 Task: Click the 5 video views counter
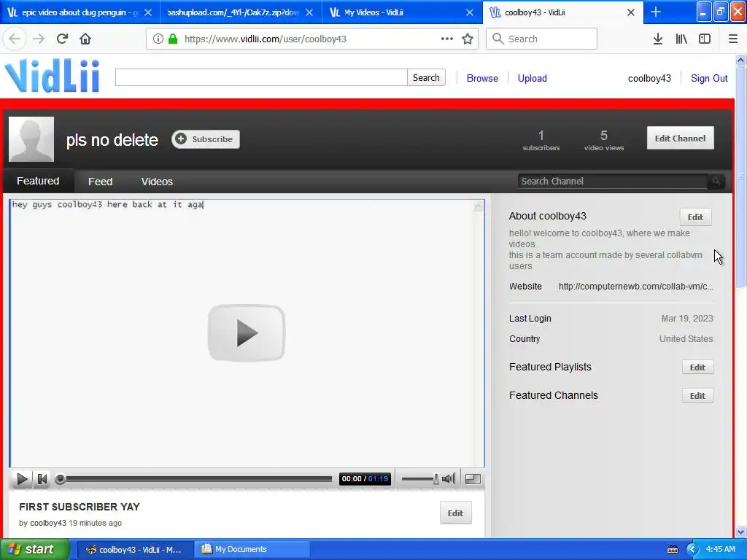[604, 141]
